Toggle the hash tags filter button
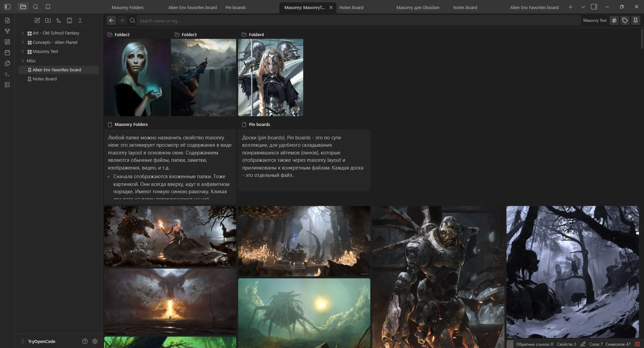644x348 pixels. pyautogui.click(x=614, y=20)
